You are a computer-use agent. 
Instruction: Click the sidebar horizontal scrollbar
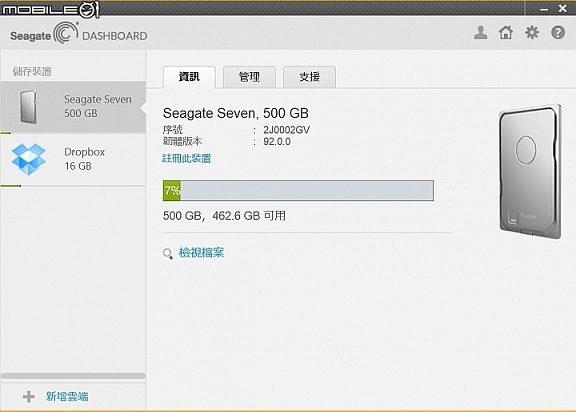(x=73, y=376)
